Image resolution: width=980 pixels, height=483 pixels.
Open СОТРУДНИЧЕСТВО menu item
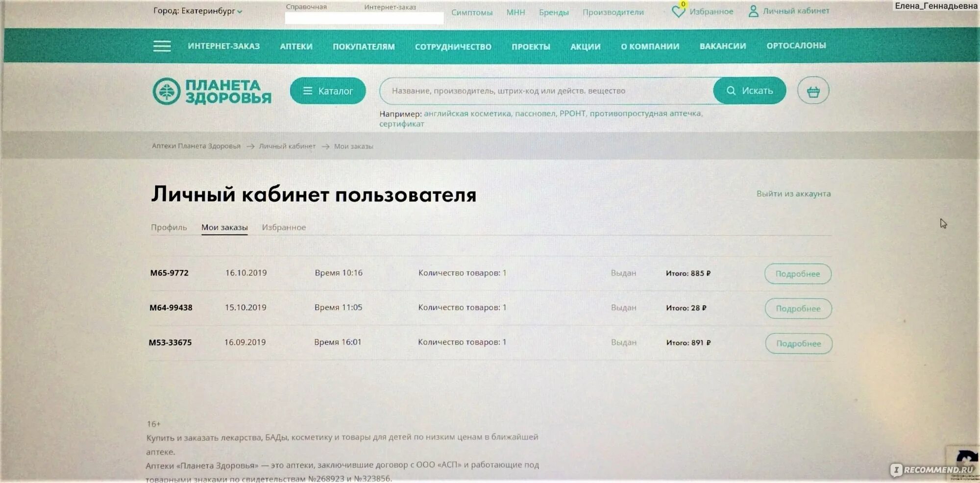click(453, 47)
